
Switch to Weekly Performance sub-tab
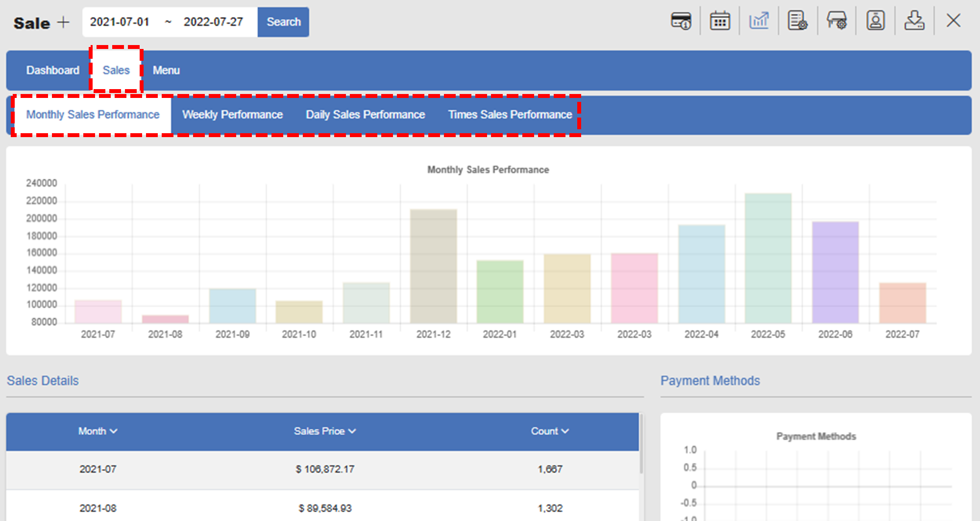[x=232, y=115]
